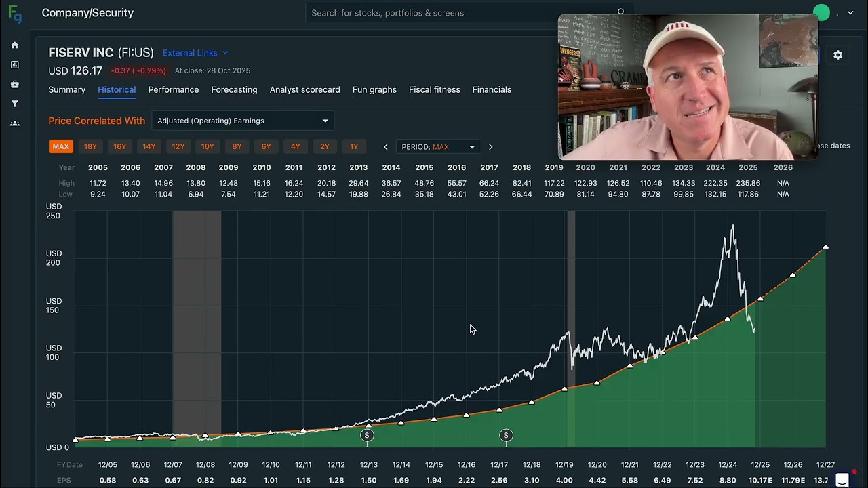The height and width of the screenshot is (488, 868).
Task: Switch to the Performance tab
Action: click(x=174, y=90)
